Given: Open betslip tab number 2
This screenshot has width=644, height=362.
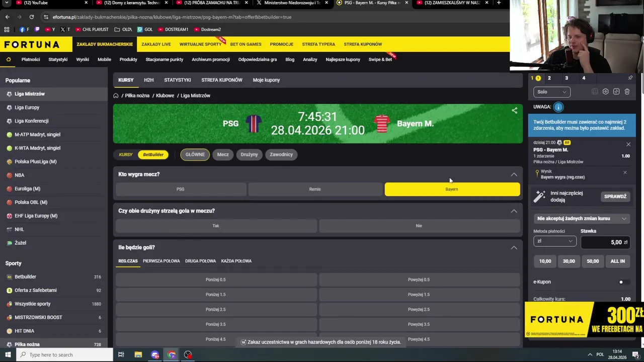Looking at the screenshot, I should (x=549, y=78).
